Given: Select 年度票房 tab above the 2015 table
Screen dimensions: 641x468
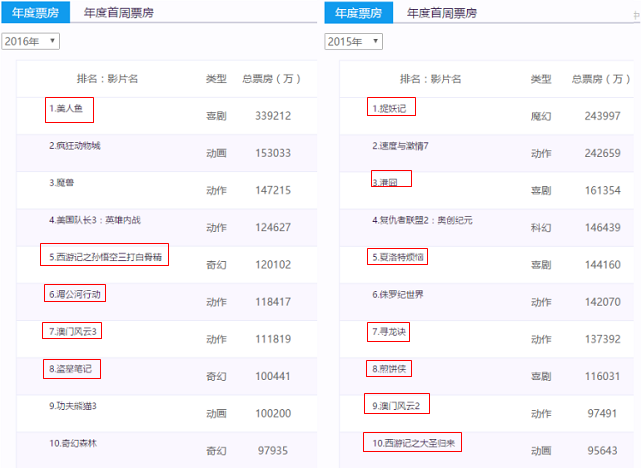Looking at the screenshot, I should (x=359, y=13).
